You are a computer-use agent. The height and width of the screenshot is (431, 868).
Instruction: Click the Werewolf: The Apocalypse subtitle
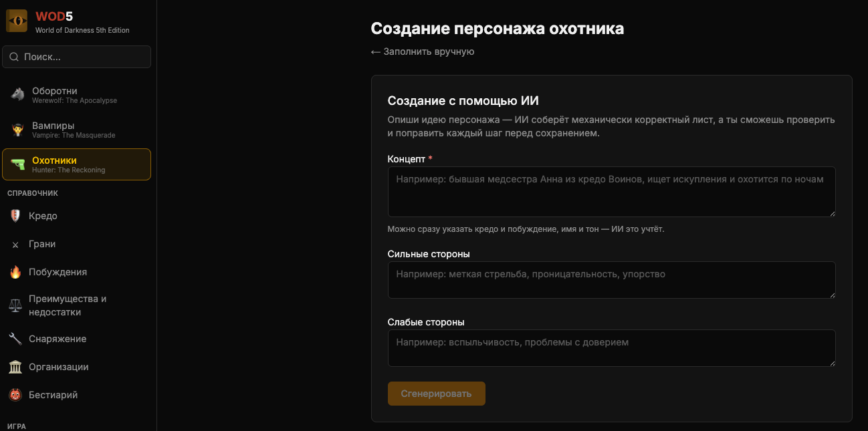point(75,101)
